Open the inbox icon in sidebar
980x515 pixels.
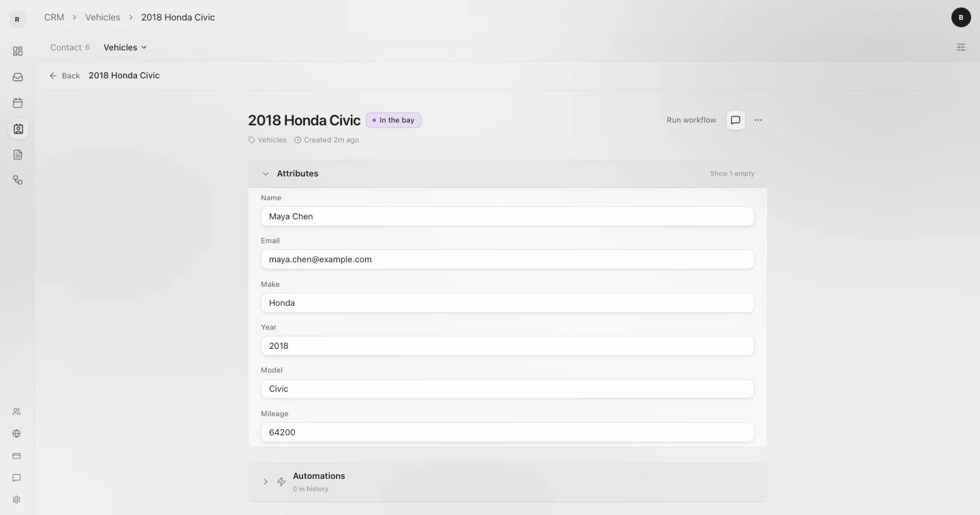point(18,77)
